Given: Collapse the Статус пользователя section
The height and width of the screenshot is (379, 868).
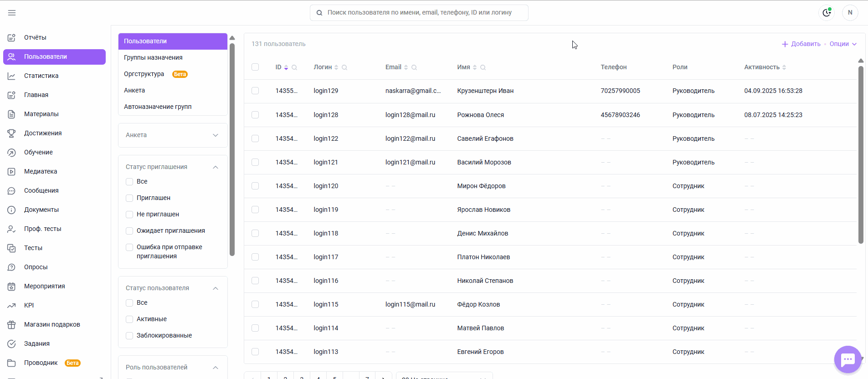Looking at the screenshot, I should pos(216,288).
